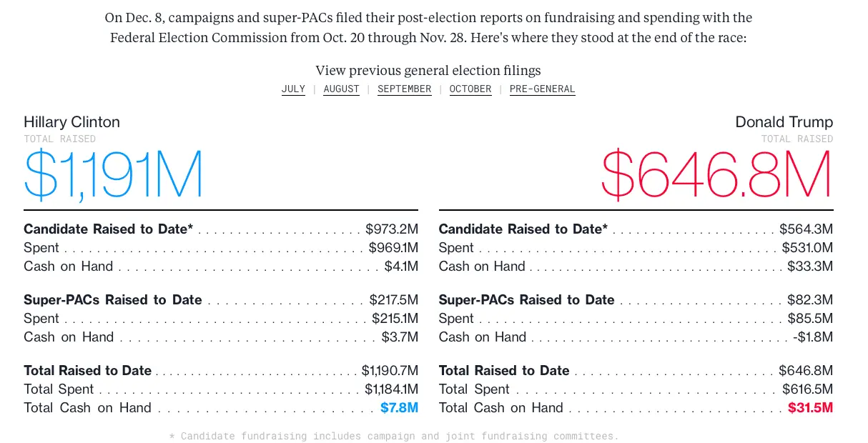Click the 'View previous general election filings' label
This screenshot has width=868, height=443.
(x=428, y=70)
